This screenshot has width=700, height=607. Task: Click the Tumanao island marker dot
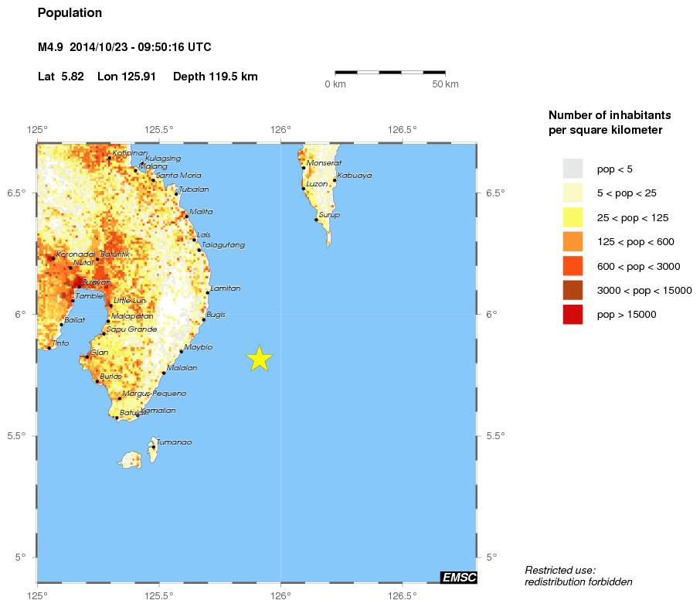(154, 447)
